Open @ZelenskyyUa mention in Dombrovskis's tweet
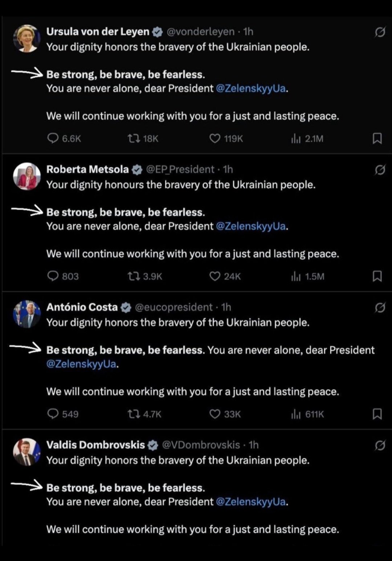This screenshot has width=392, height=561. tap(251, 502)
